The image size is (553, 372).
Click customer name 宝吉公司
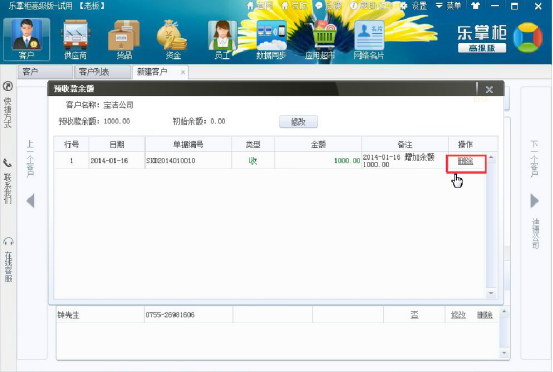pos(118,105)
